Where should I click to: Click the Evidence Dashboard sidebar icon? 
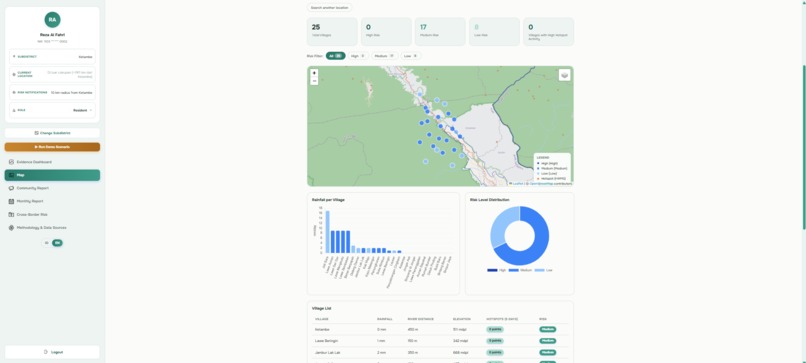pos(11,162)
